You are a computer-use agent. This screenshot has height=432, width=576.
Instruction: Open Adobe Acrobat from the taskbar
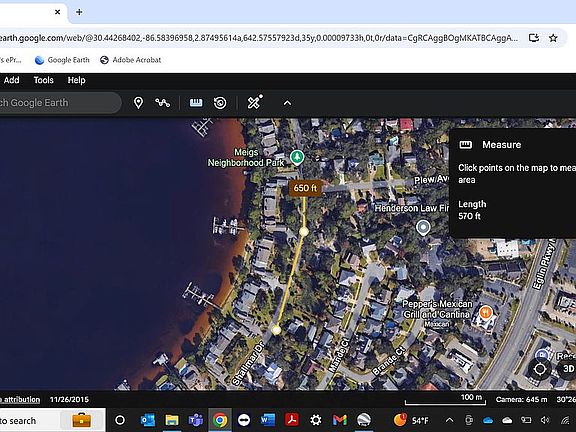tap(292, 420)
